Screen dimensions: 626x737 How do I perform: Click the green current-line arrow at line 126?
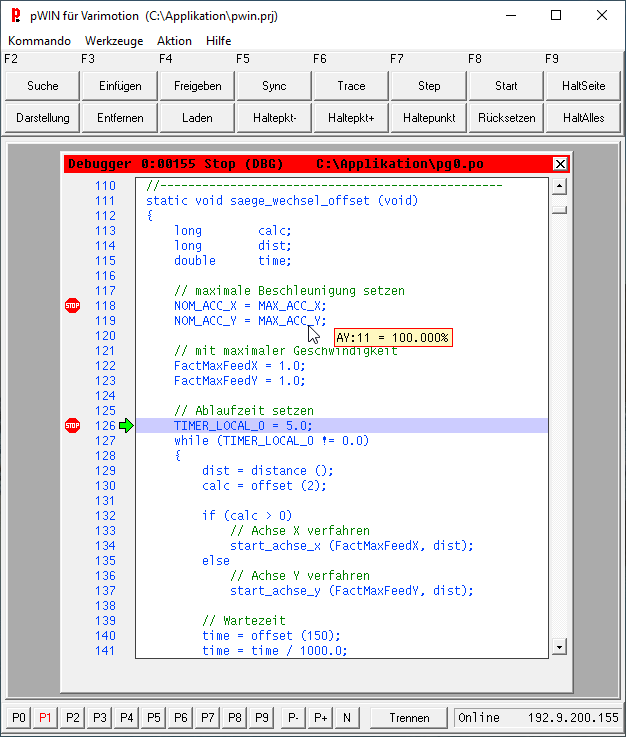[x=126, y=426]
